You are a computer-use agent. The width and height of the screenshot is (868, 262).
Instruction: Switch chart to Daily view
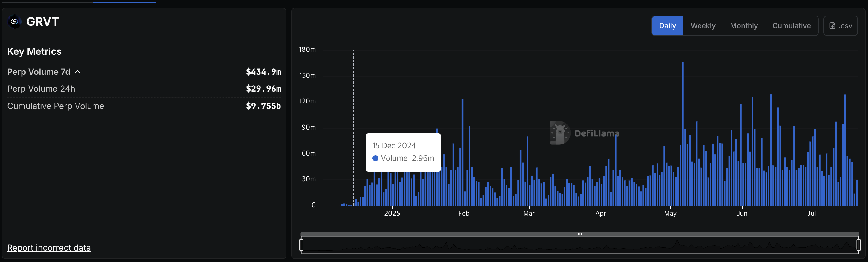(667, 26)
